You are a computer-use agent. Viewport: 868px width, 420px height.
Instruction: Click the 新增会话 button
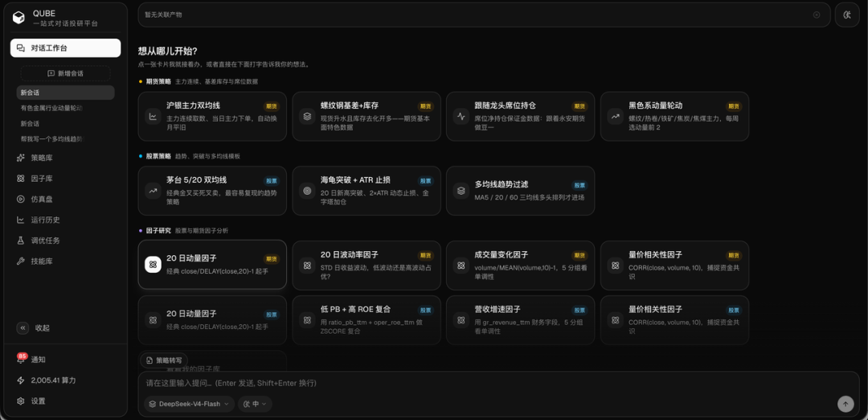(x=65, y=73)
